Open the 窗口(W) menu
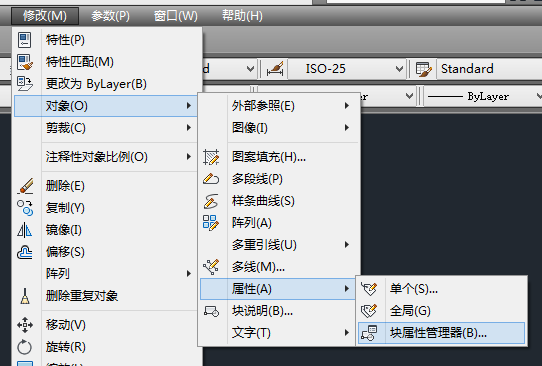The height and width of the screenshot is (366, 542). coord(176,16)
